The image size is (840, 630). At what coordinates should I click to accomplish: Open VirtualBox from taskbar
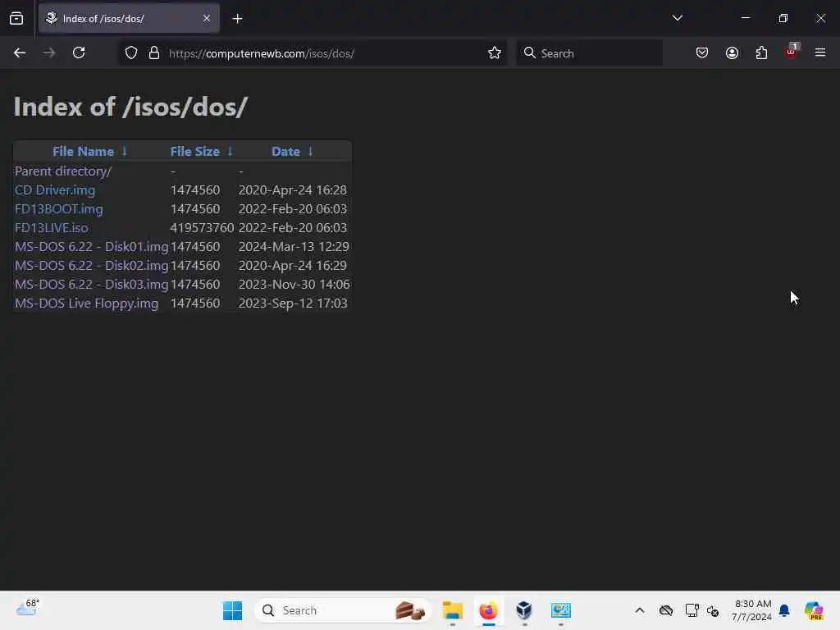click(x=524, y=610)
